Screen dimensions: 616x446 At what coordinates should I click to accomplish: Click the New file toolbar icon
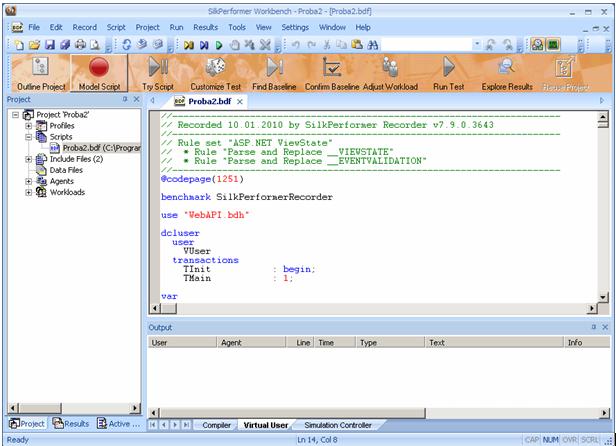tap(19, 45)
